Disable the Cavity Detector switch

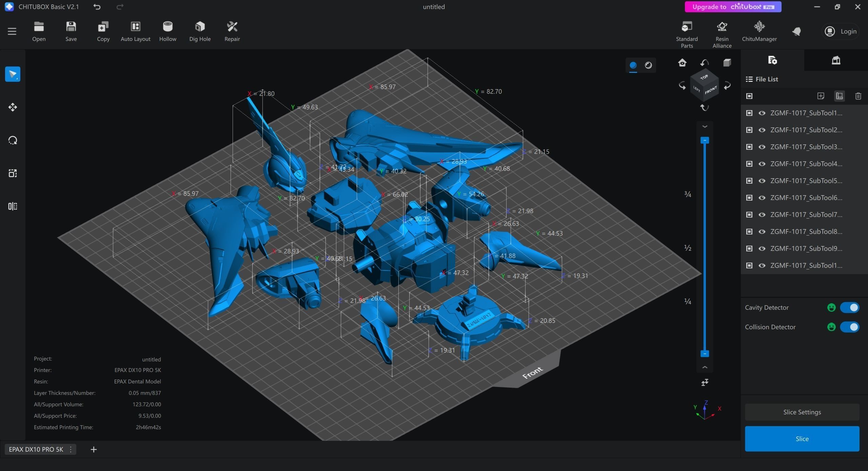(849, 307)
